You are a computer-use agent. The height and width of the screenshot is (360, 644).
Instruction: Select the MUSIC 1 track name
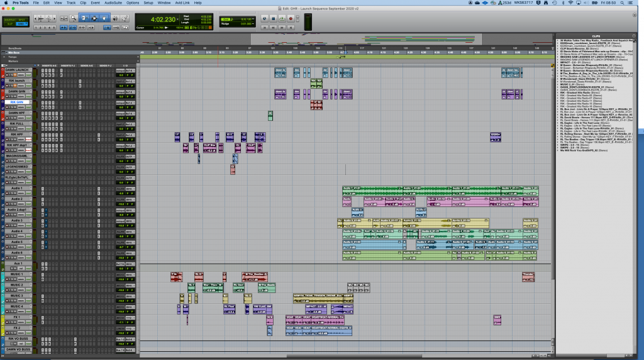17,274
